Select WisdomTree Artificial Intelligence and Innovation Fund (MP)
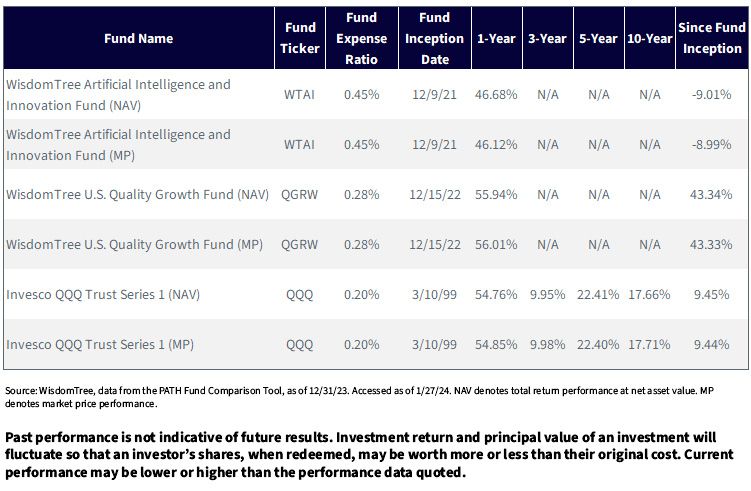This screenshot has width=751, height=491. pos(118,145)
